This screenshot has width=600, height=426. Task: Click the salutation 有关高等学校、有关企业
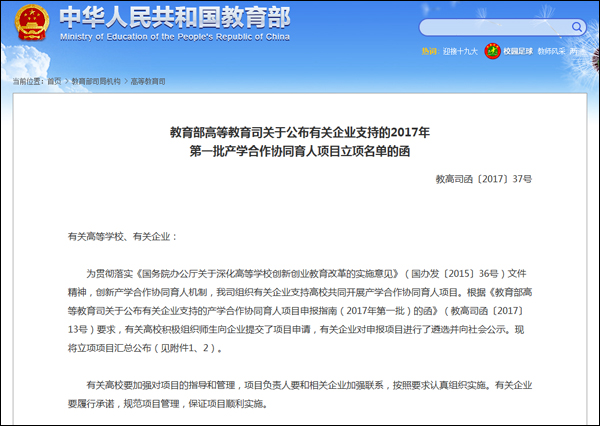122,237
